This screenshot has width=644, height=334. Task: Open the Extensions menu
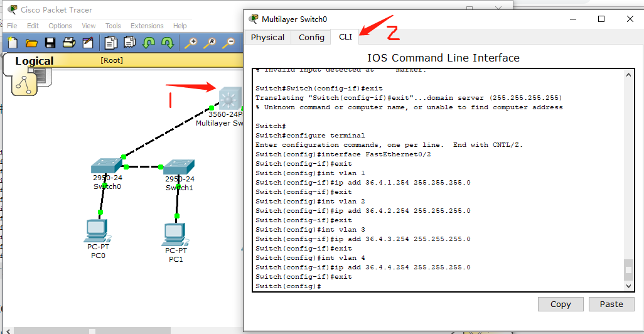coord(147,26)
